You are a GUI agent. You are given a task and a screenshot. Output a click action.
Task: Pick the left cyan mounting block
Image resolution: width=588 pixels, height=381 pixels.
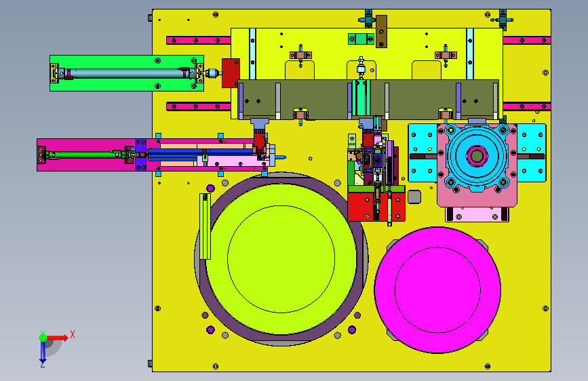tap(423, 153)
